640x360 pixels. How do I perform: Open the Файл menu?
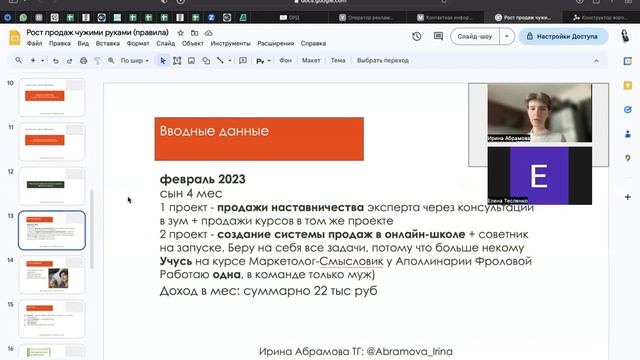click(34, 43)
